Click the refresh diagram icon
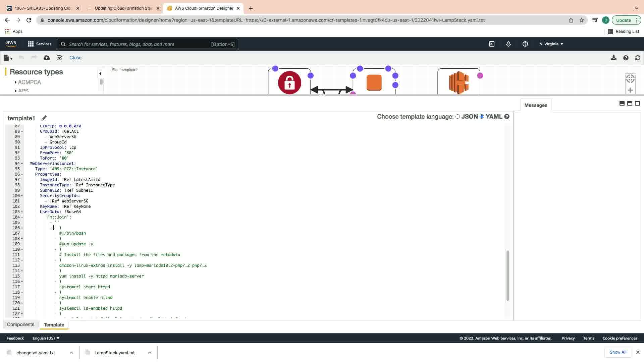Screen dimensions: 644x362 [x=637, y=58]
